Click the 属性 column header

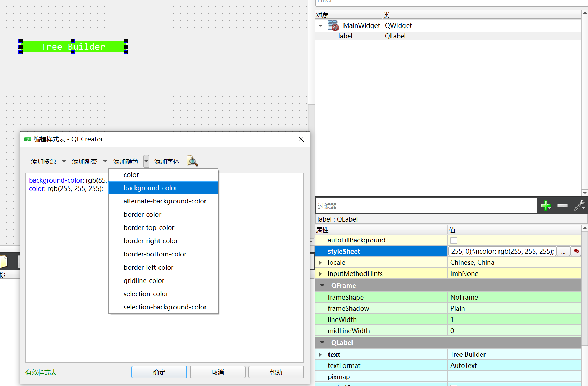381,230
